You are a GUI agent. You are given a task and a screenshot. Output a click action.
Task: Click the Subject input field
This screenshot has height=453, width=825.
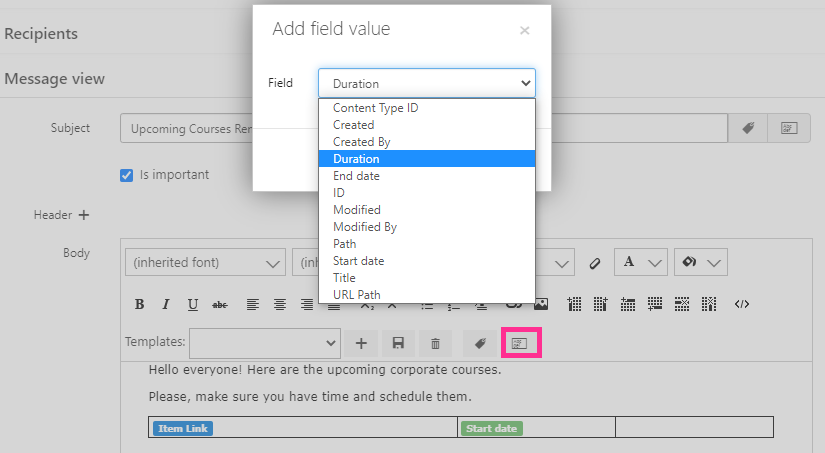[x=424, y=128]
